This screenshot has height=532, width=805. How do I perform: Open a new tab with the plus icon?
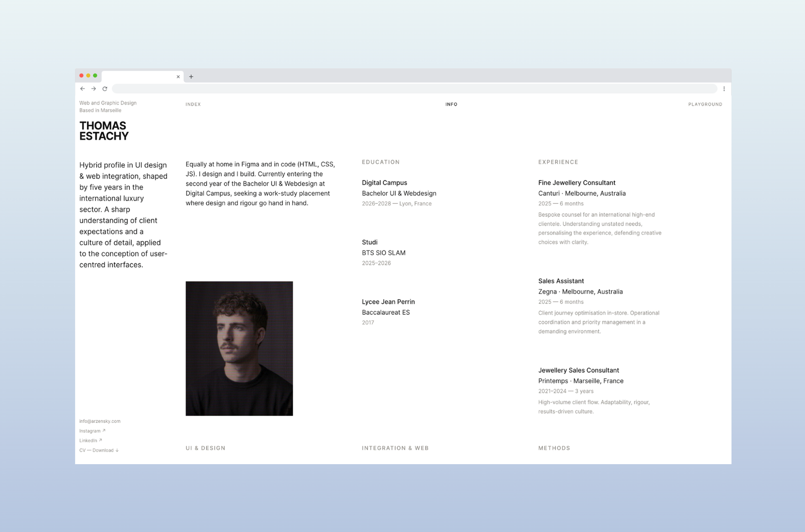tap(191, 76)
